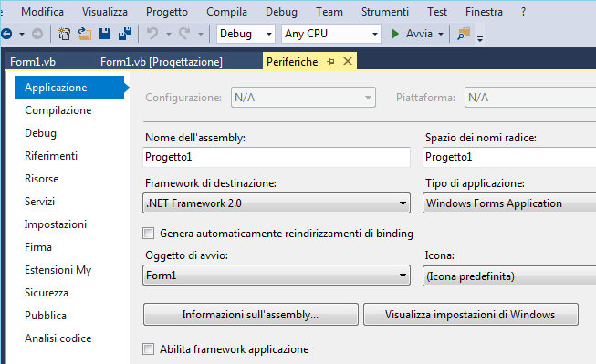Open the Finestra menu
The height and width of the screenshot is (364, 596).
point(484,12)
